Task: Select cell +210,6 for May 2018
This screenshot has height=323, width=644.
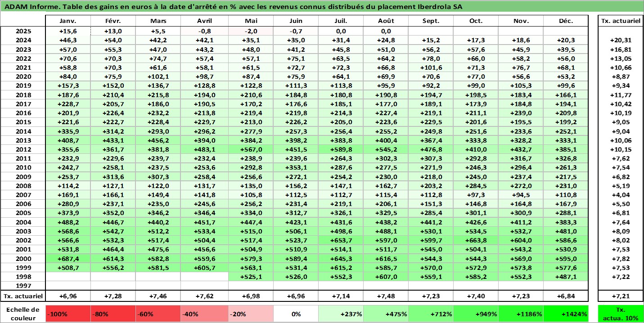Action: click(x=251, y=95)
